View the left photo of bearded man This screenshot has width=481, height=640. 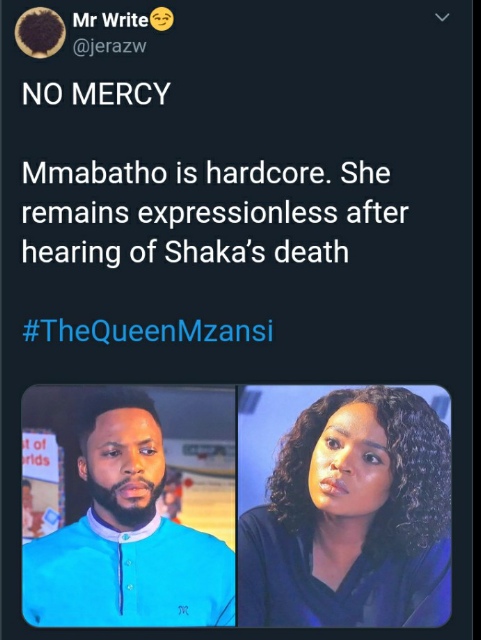(x=128, y=505)
